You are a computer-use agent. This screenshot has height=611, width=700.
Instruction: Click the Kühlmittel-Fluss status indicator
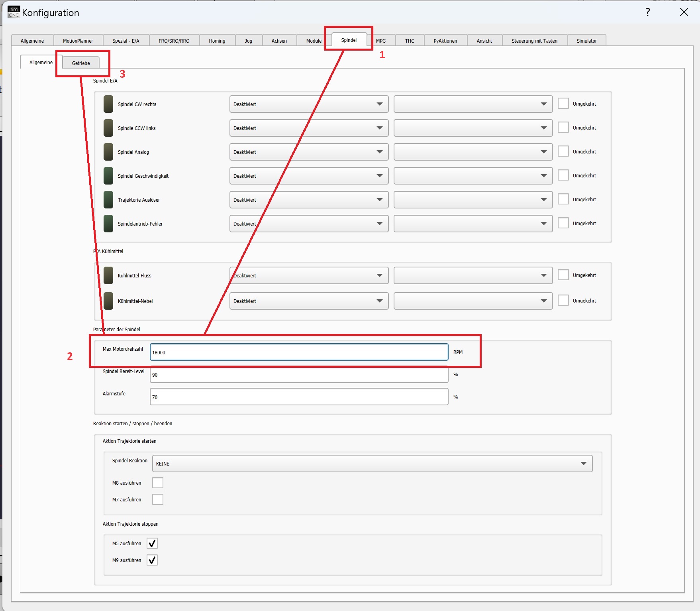point(108,275)
